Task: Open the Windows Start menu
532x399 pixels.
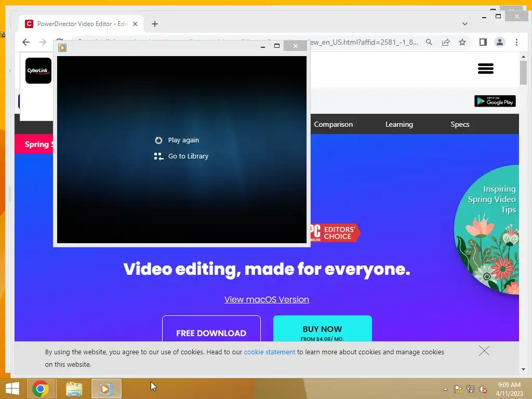Action: click(12, 389)
